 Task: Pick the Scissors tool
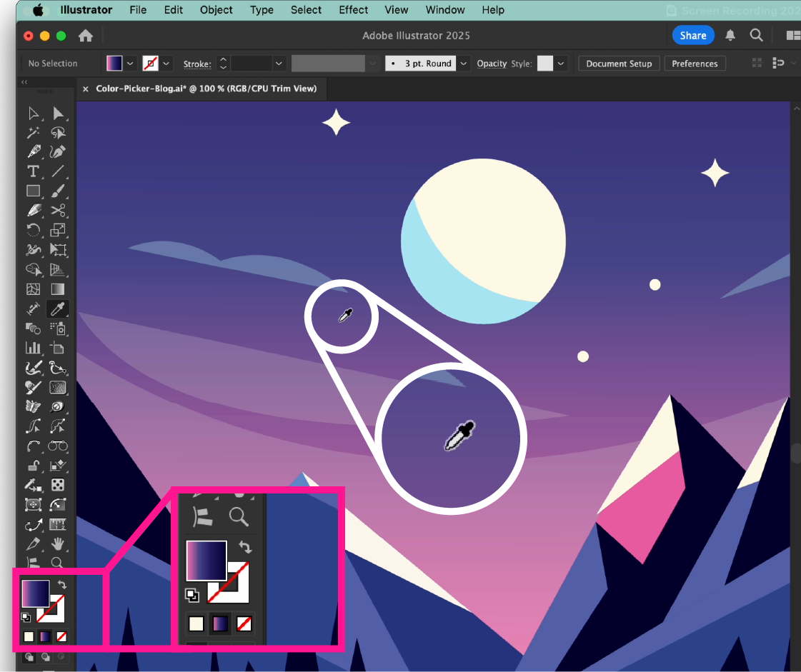pos(58,210)
